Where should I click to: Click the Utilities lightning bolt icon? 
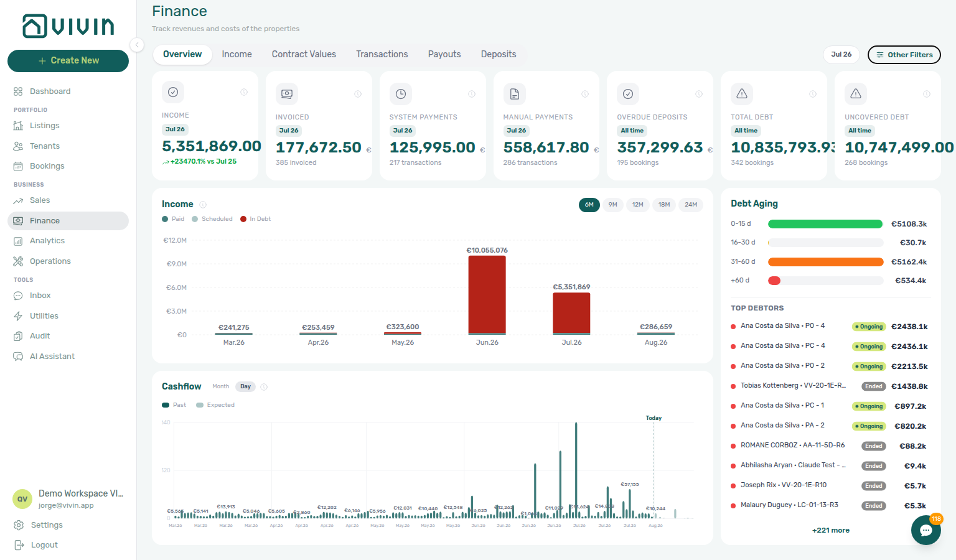pyautogui.click(x=18, y=316)
